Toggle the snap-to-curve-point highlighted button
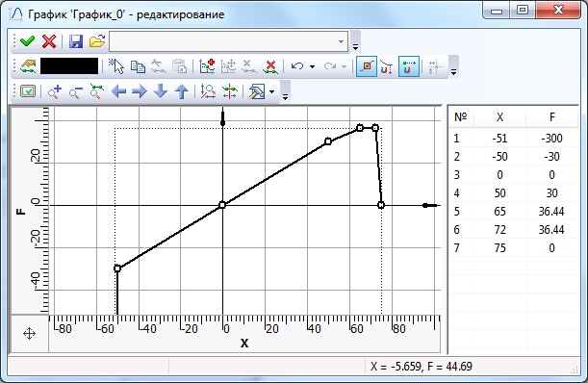This screenshot has height=383, width=588. click(367, 66)
